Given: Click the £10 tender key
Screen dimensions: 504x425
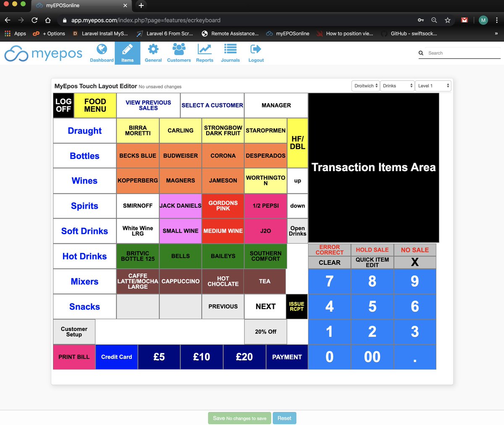Looking at the screenshot, I should [202, 357].
